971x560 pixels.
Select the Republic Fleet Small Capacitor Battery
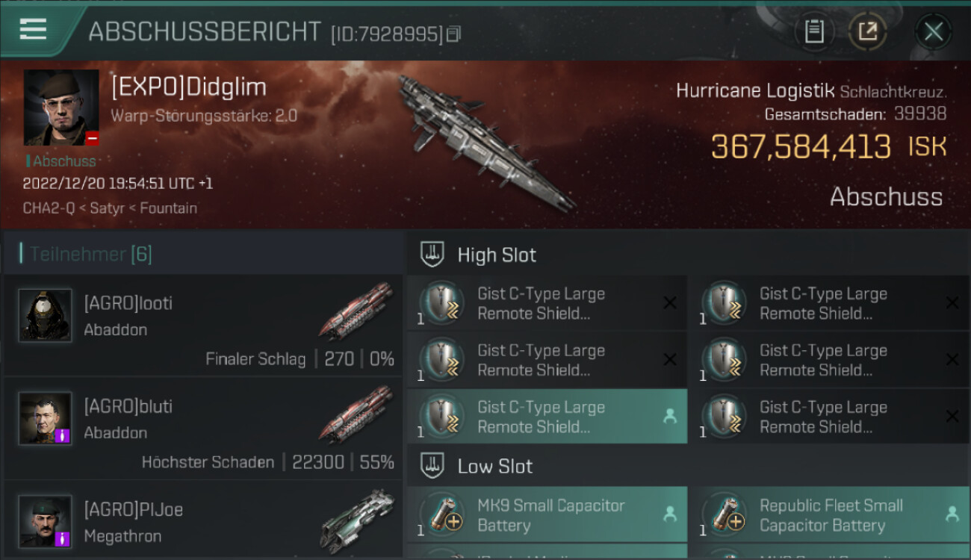pos(830,514)
